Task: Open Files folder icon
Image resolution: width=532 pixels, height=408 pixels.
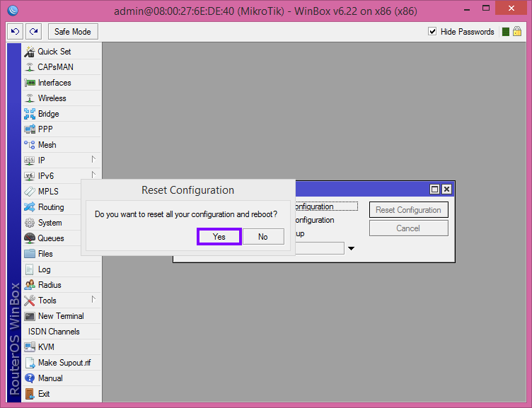Action: tap(30, 254)
